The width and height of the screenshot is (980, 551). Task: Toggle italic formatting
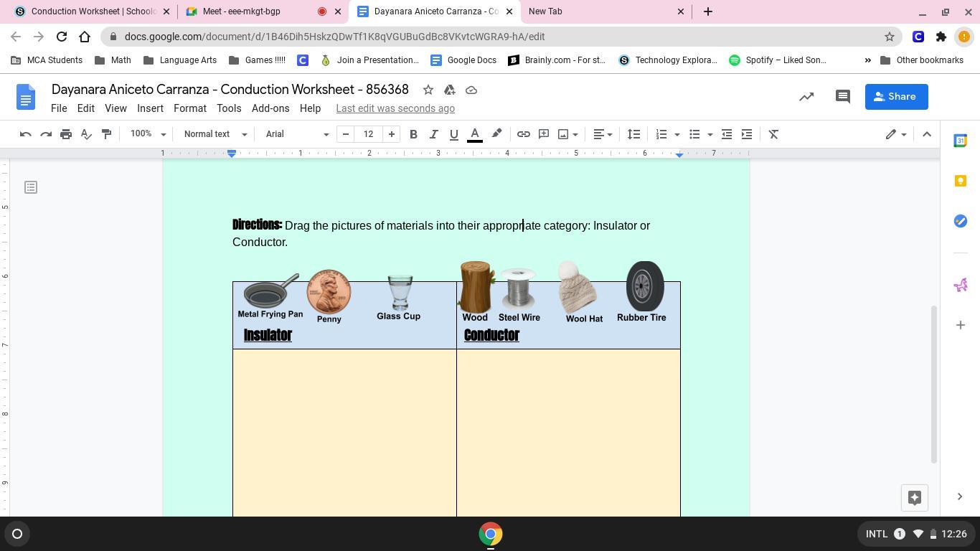[433, 134]
